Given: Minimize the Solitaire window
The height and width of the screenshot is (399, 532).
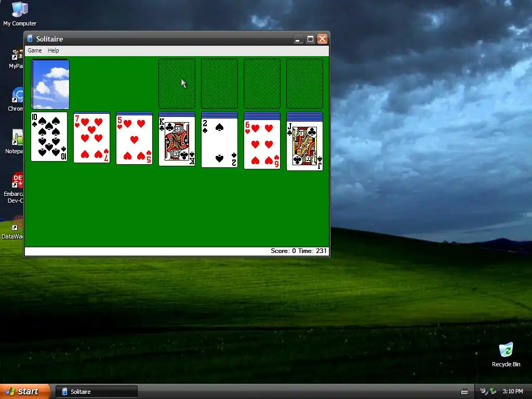Looking at the screenshot, I should click(x=298, y=39).
